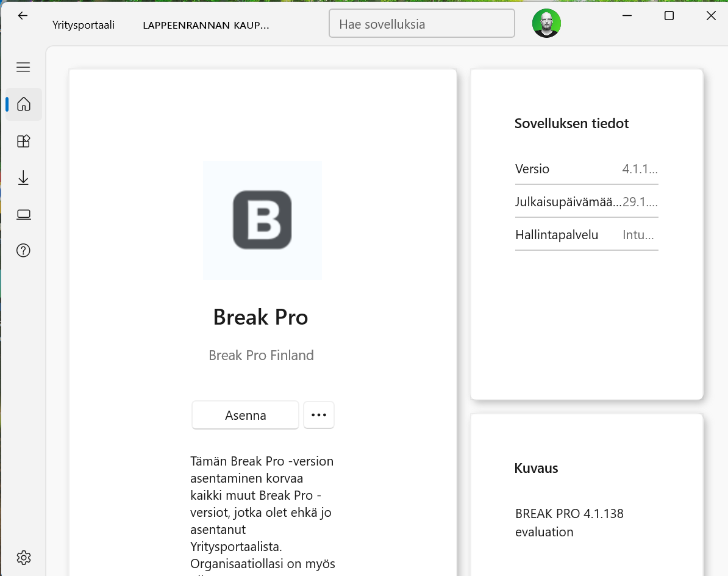The height and width of the screenshot is (576, 728).
Task: Open the Help and support icon
Action: coord(23,251)
